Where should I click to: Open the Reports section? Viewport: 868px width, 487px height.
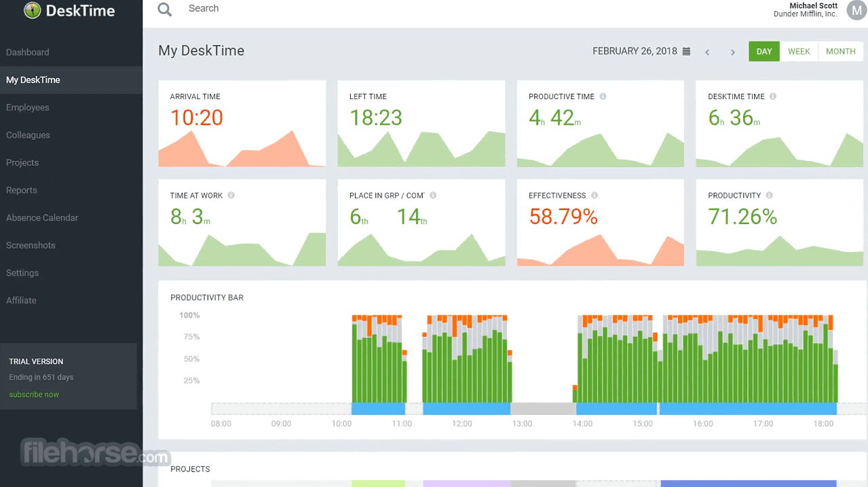(22, 190)
